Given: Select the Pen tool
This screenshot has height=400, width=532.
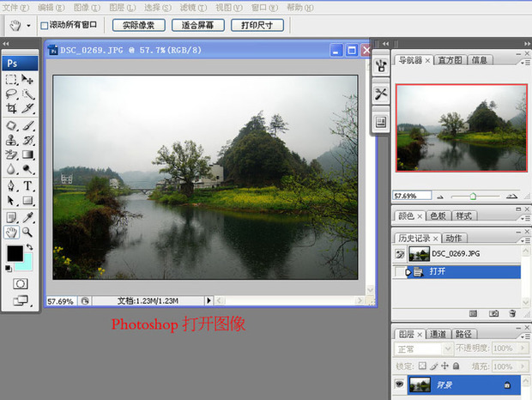Looking at the screenshot, I should click(x=11, y=186).
